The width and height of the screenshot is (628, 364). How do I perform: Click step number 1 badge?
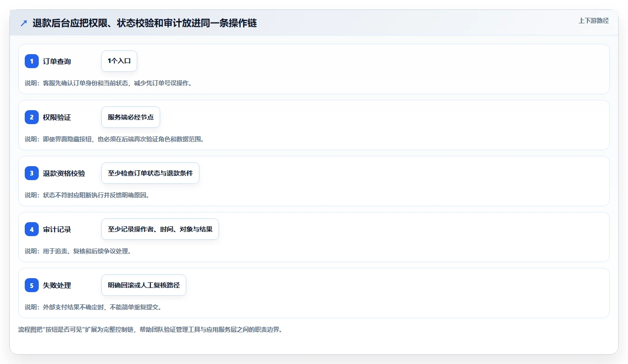[32, 61]
